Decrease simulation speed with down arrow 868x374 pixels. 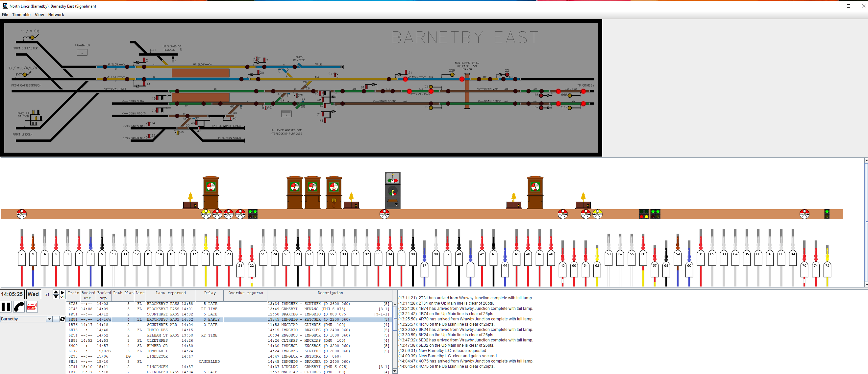(56, 297)
